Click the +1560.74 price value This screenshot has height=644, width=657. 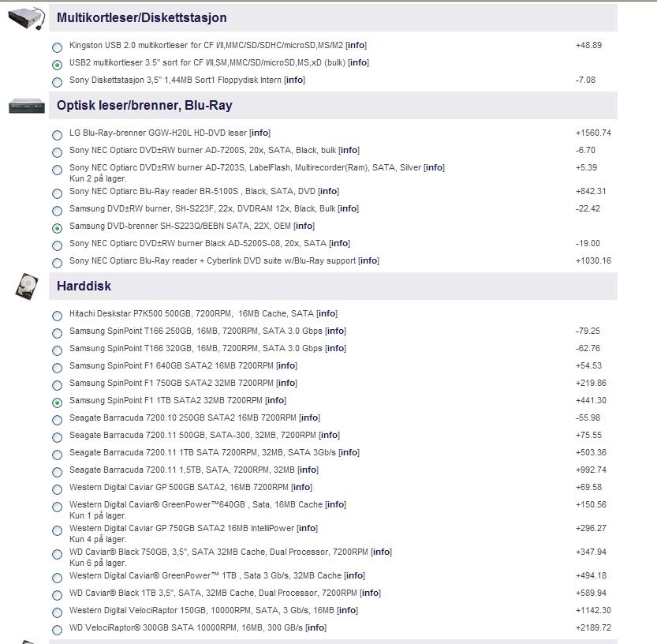(x=593, y=133)
